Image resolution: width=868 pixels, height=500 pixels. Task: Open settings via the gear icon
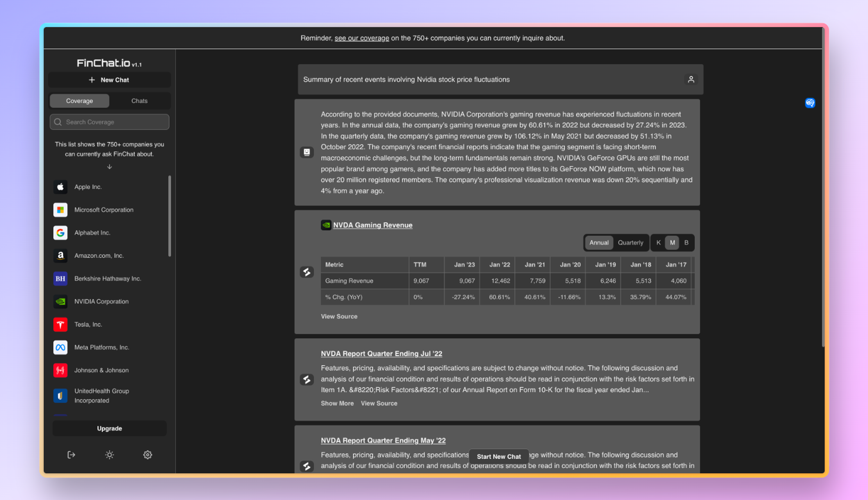coord(148,455)
